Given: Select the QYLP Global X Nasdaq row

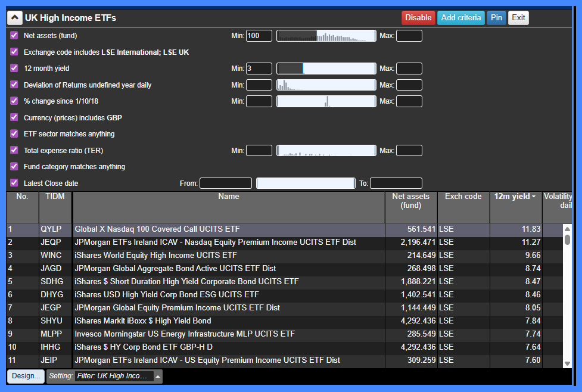Looking at the screenshot, I should click(229, 229).
